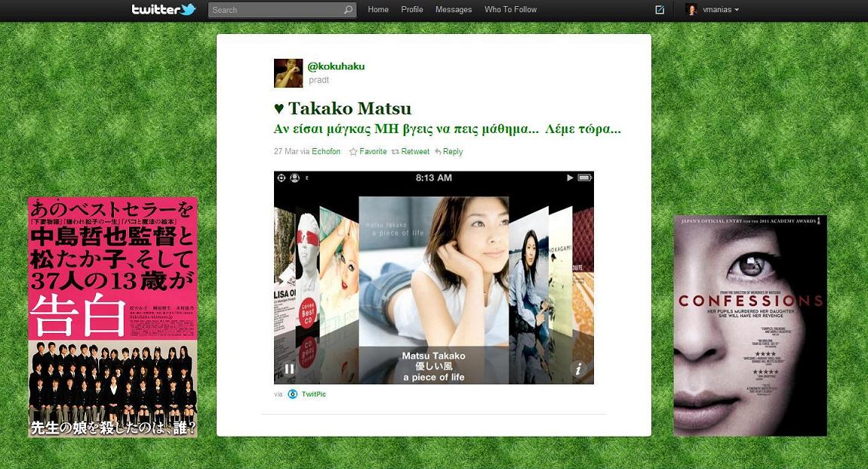This screenshot has width=868, height=469.
Task: Open Messages
Action: (454, 9)
